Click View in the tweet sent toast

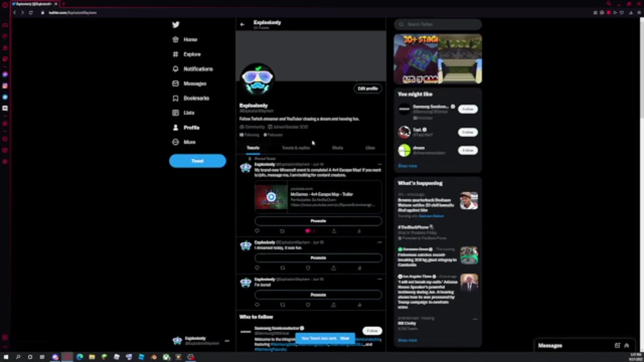(344, 338)
